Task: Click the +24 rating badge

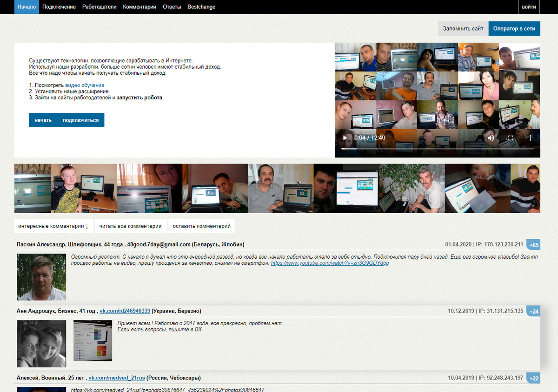Action: pos(533,311)
